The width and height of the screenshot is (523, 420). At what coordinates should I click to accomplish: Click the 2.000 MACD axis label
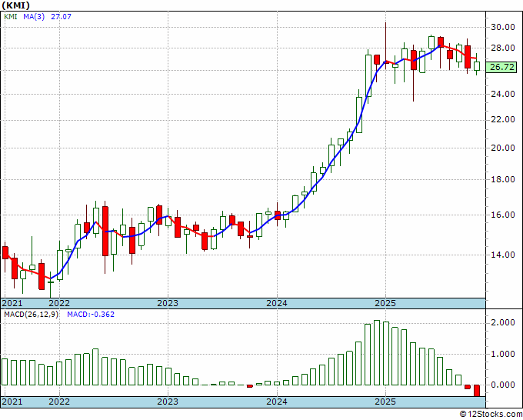pos(503,322)
